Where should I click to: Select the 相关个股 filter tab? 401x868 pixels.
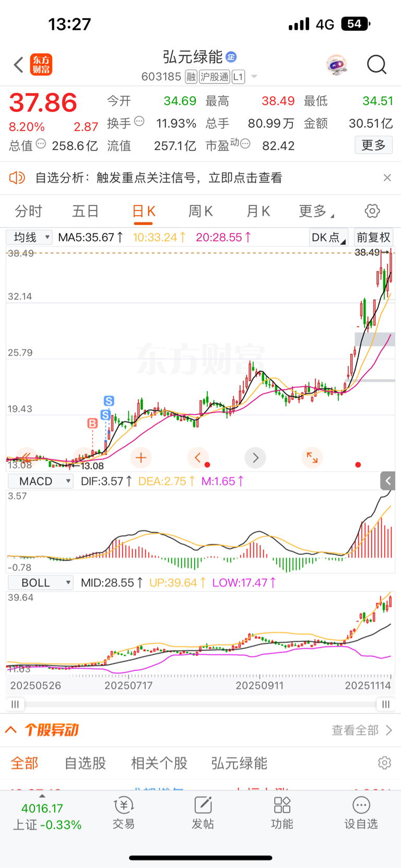coord(159,763)
